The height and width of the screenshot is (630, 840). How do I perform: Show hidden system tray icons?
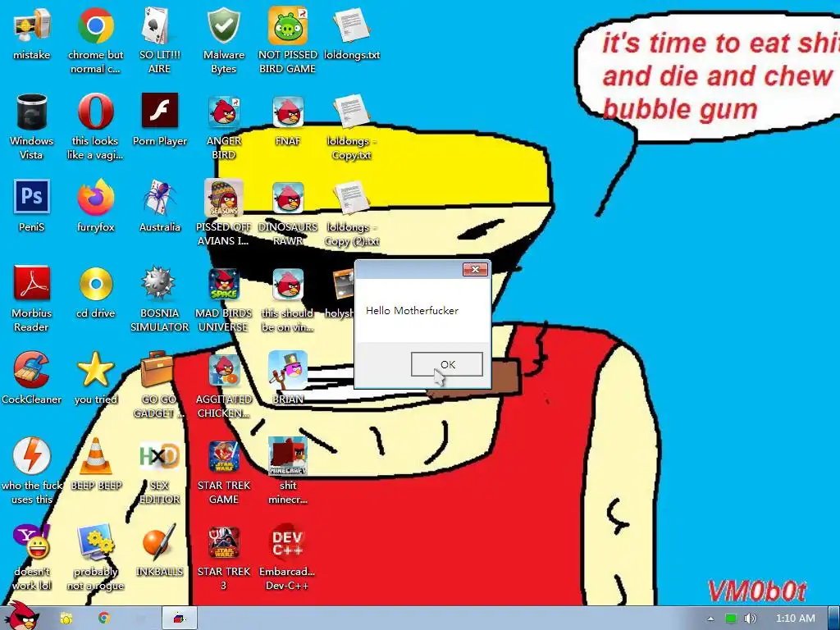pos(710,619)
